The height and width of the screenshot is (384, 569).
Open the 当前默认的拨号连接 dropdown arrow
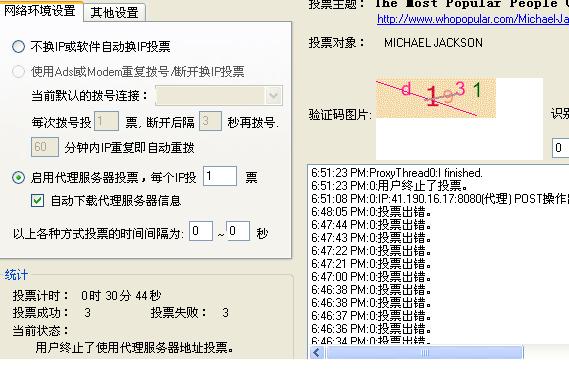pos(274,96)
